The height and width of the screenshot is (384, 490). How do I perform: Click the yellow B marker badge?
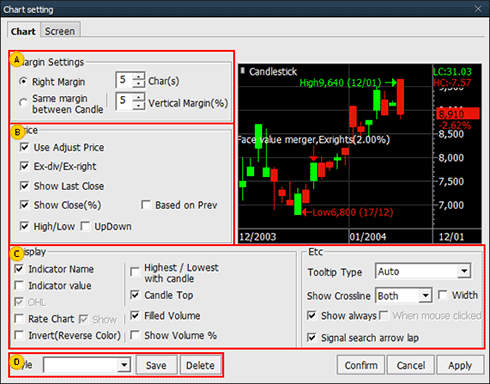[x=17, y=132]
